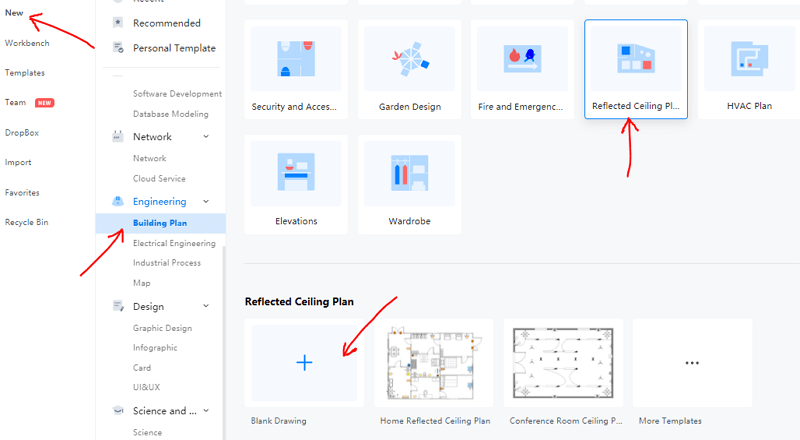This screenshot has height=440, width=800.
Task: Select Graphic Design subcategory
Action: click(x=162, y=328)
